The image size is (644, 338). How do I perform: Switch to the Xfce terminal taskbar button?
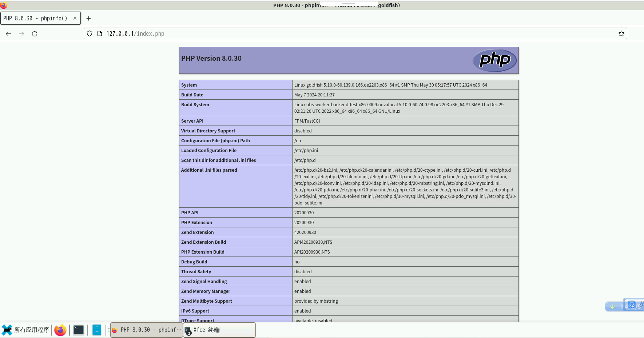(219, 330)
